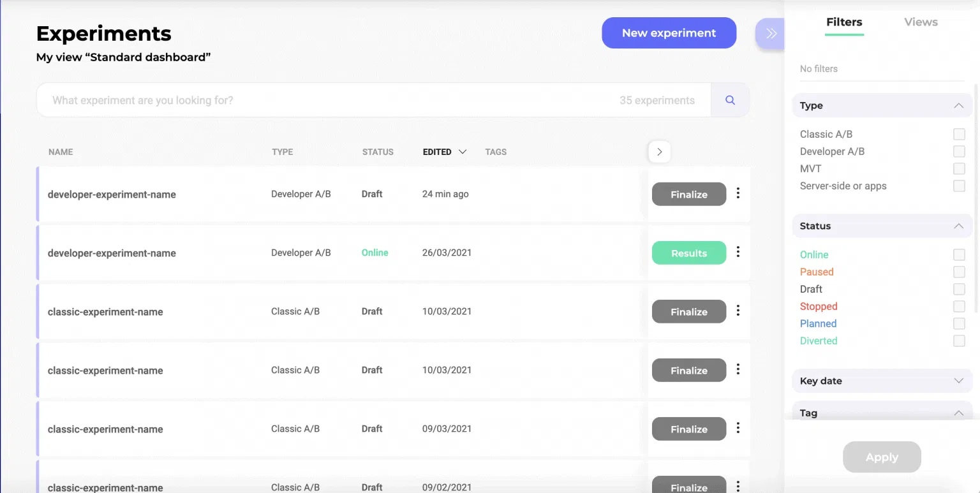Open Results for the online experiment
The height and width of the screenshot is (493, 980).
689,253
